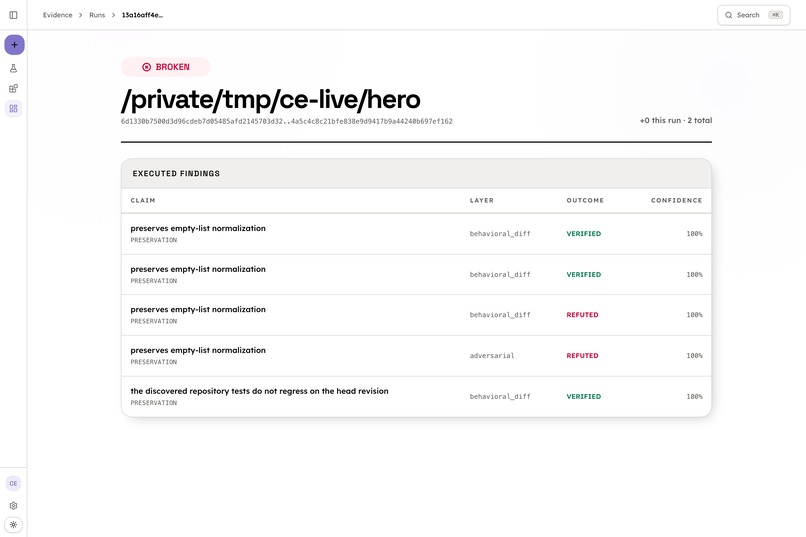The width and height of the screenshot is (806, 537).
Task: Click the commit hash range text
Action: click(x=287, y=121)
